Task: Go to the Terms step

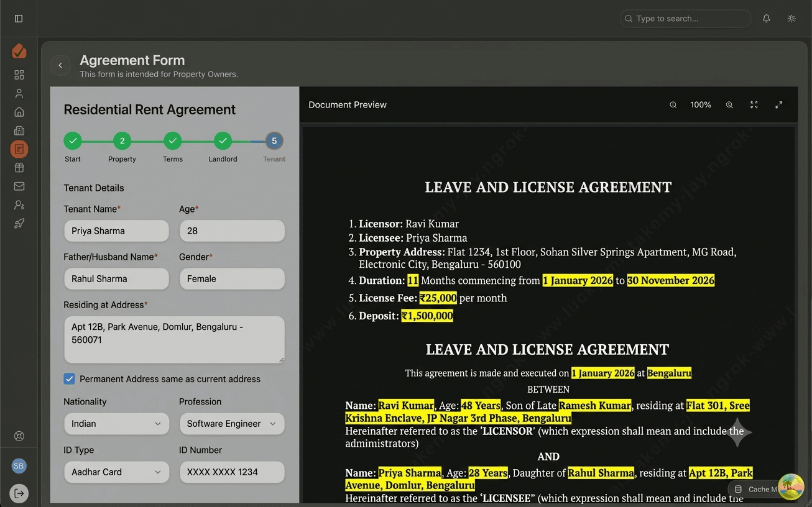Action: point(173,141)
